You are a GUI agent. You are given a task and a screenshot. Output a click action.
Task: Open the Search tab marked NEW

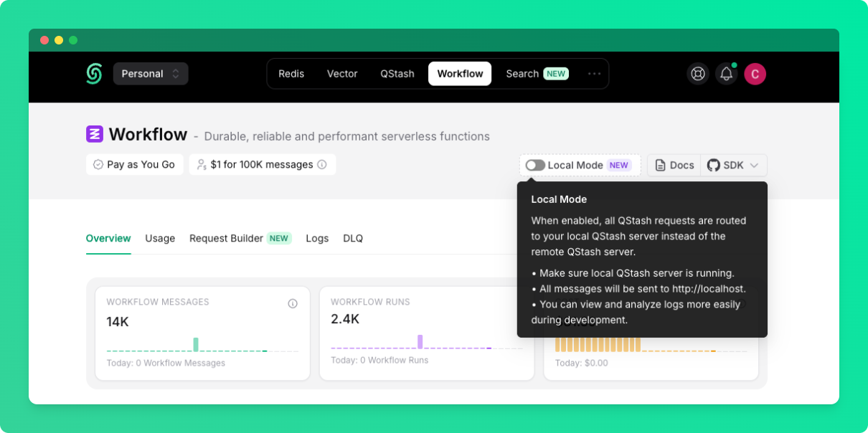coord(537,74)
